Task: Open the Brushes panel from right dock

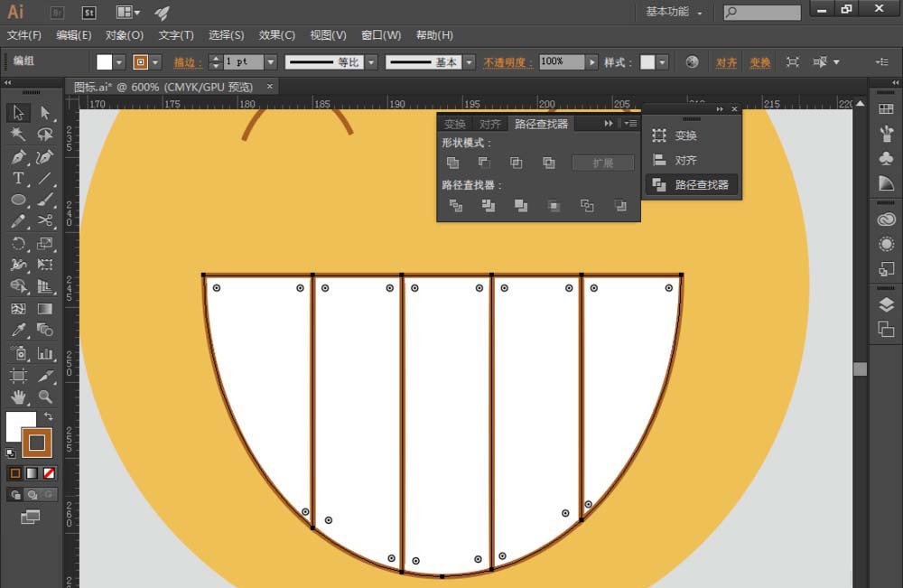Action: click(x=887, y=134)
